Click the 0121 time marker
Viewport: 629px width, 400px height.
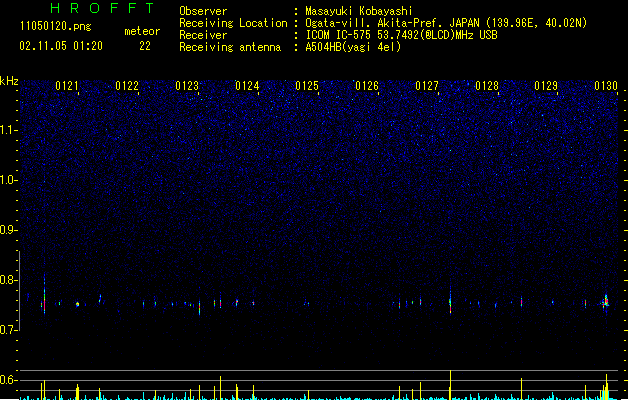67,86
